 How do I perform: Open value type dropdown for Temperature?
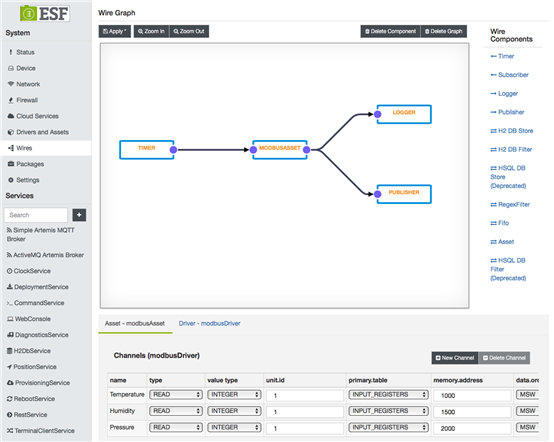click(234, 395)
